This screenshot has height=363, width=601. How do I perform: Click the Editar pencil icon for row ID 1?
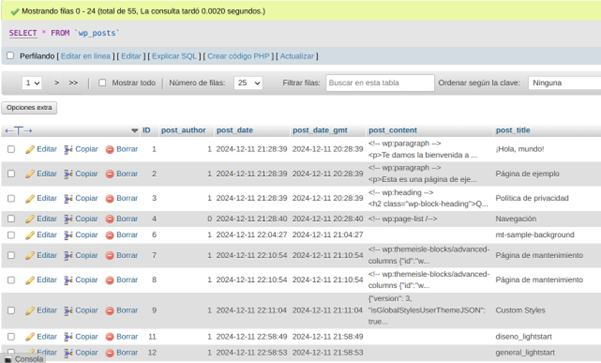click(x=30, y=149)
